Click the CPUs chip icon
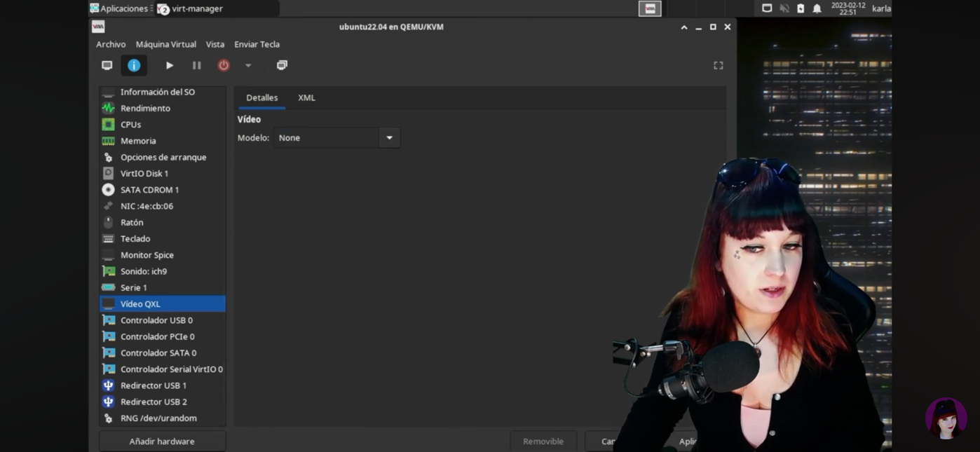Screen dimensions: 980x452 [x=108, y=125]
